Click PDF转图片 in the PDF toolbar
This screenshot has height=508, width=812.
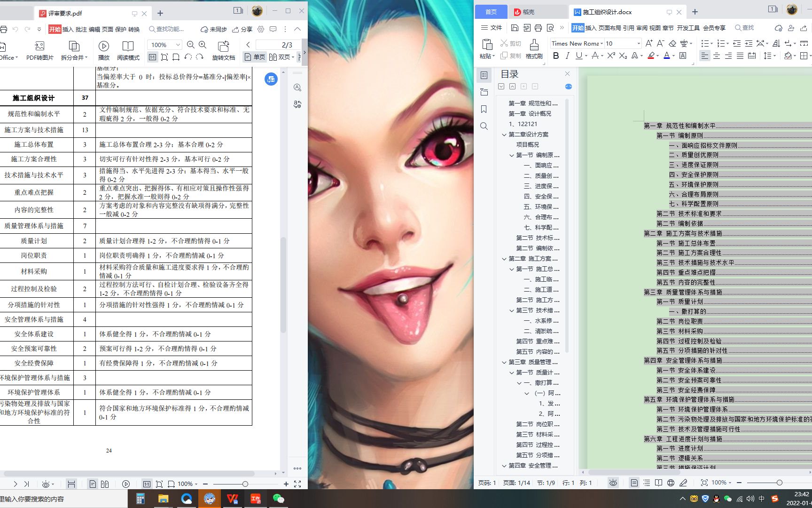point(39,51)
